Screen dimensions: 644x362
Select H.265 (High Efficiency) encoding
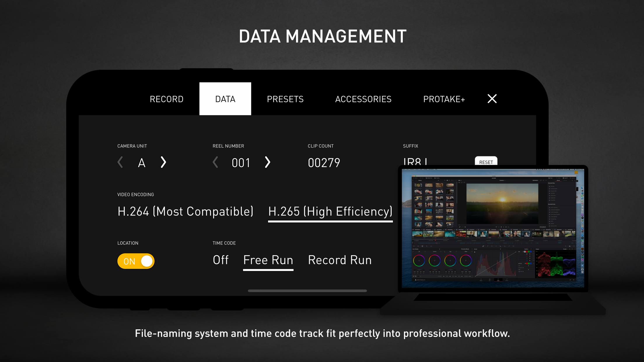click(330, 212)
